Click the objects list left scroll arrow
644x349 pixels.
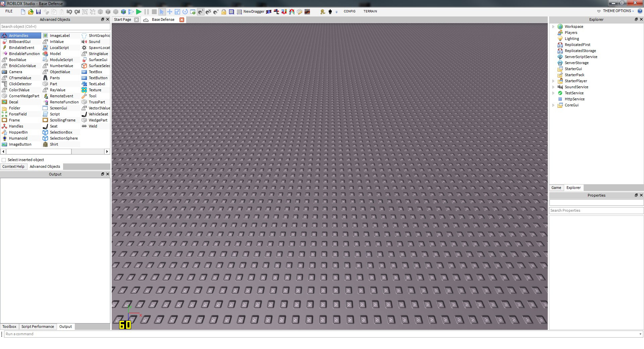click(x=3, y=152)
